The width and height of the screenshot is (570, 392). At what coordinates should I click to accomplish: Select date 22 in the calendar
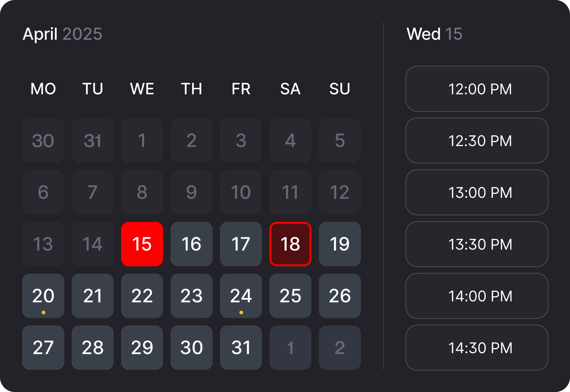click(142, 296)
